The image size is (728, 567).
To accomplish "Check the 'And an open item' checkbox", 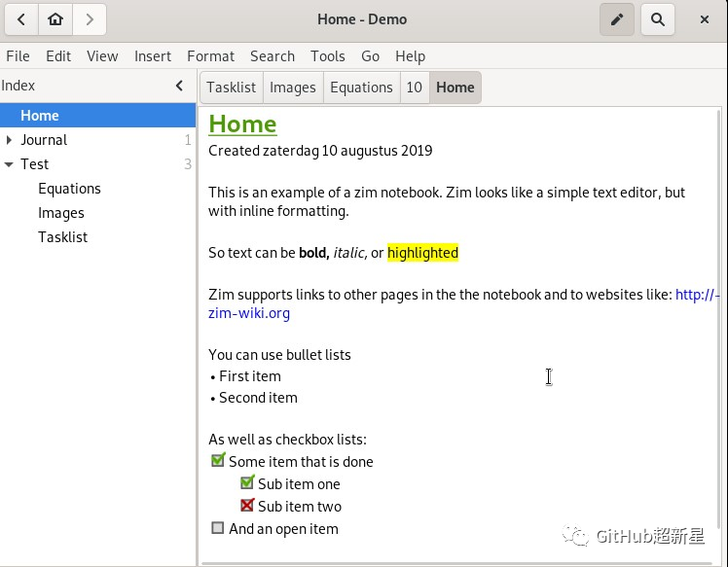I will click(217, 527).
